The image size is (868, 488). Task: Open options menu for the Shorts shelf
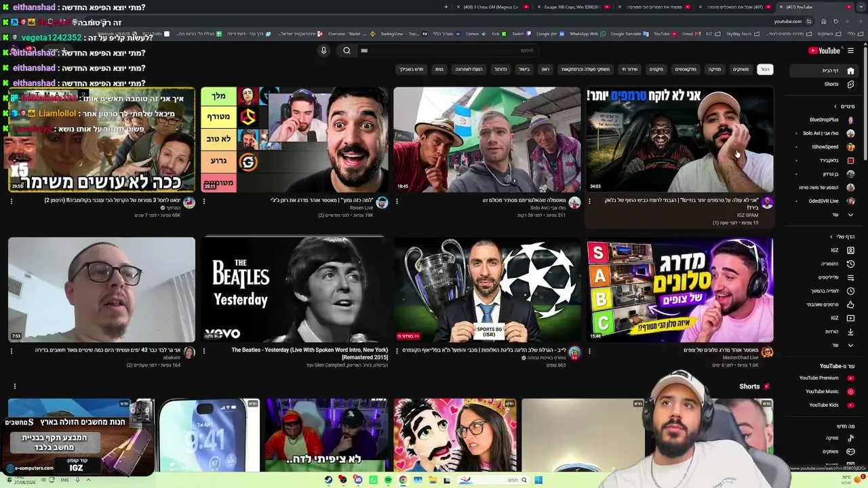point(14,386)
